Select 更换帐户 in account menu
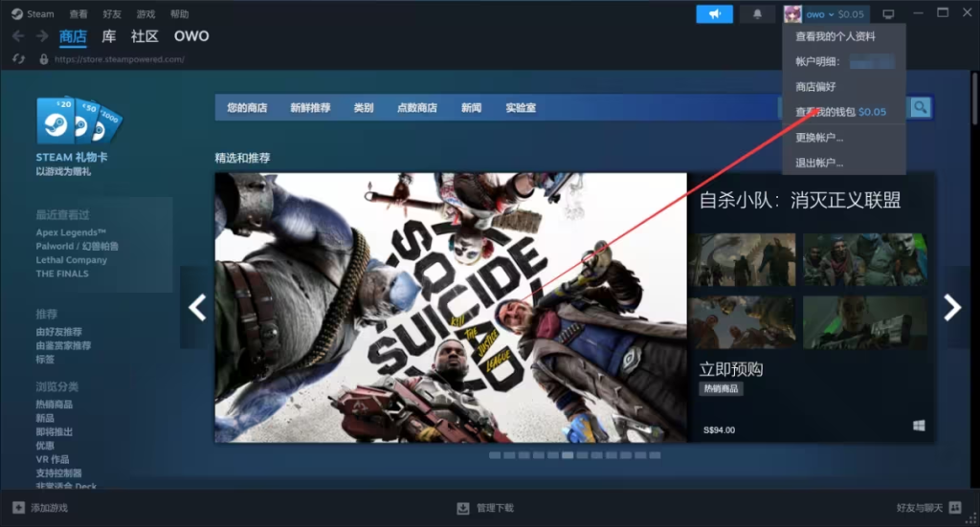This screenshot has width=980, height=527. 844,138
